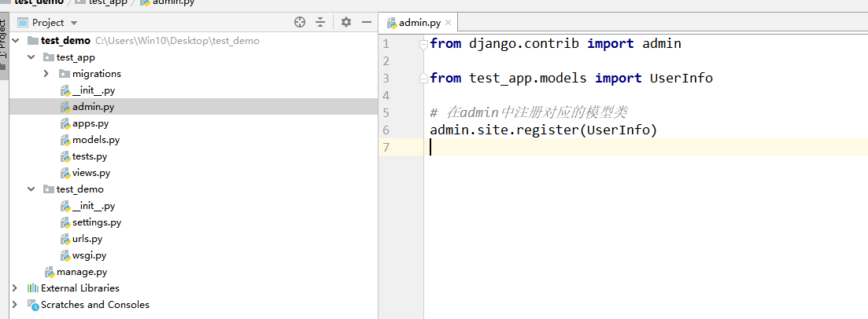Select the admin.py editor tab
Screen dimensions: 868x319
419,23
